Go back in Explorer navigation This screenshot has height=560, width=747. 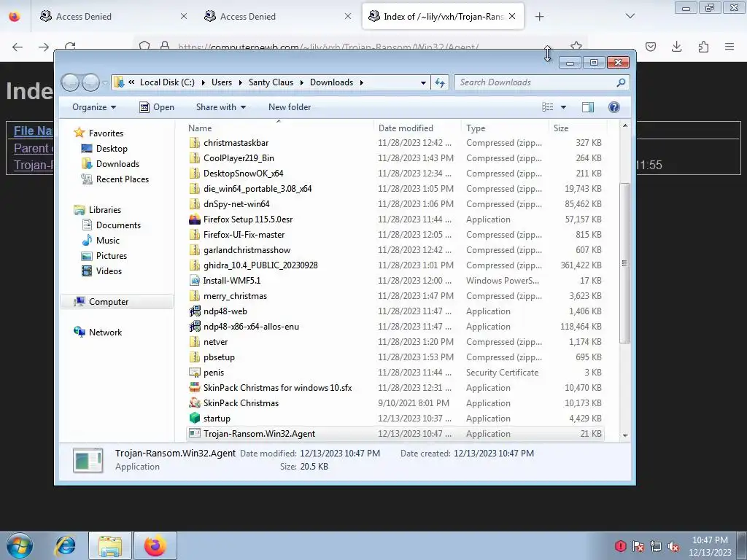click(71, 83)
